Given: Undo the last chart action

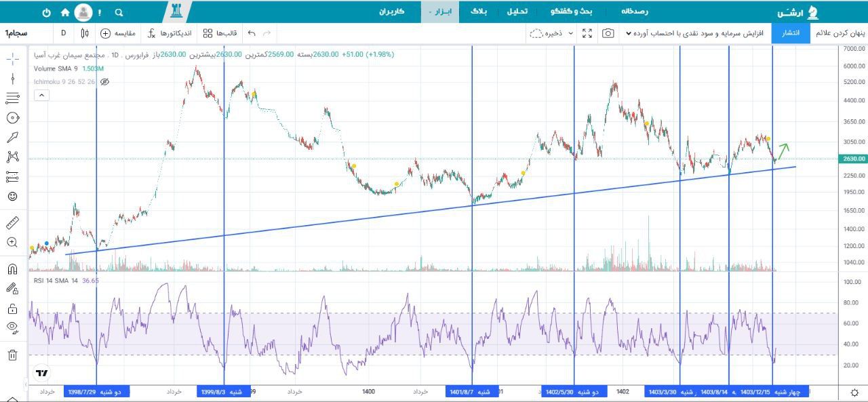Looking at the screenshot, I should point(252,33).
